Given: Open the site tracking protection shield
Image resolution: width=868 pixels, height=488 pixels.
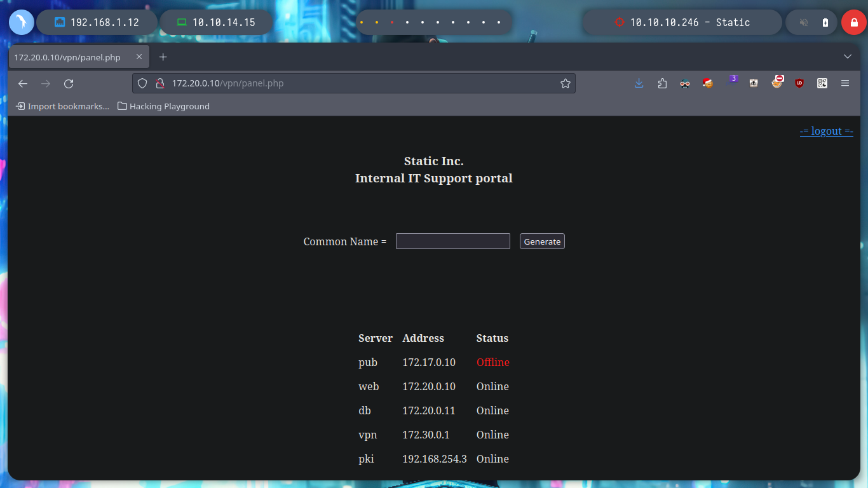Looking at the screenshot, I should [142, 83].
